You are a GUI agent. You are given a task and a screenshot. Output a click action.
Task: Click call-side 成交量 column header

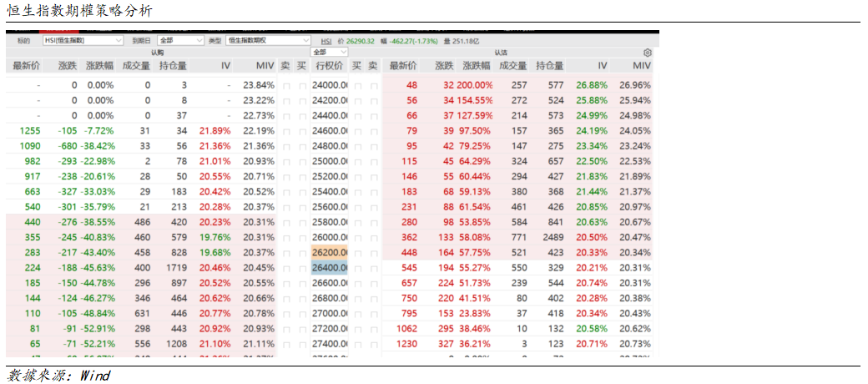(136, 65)
